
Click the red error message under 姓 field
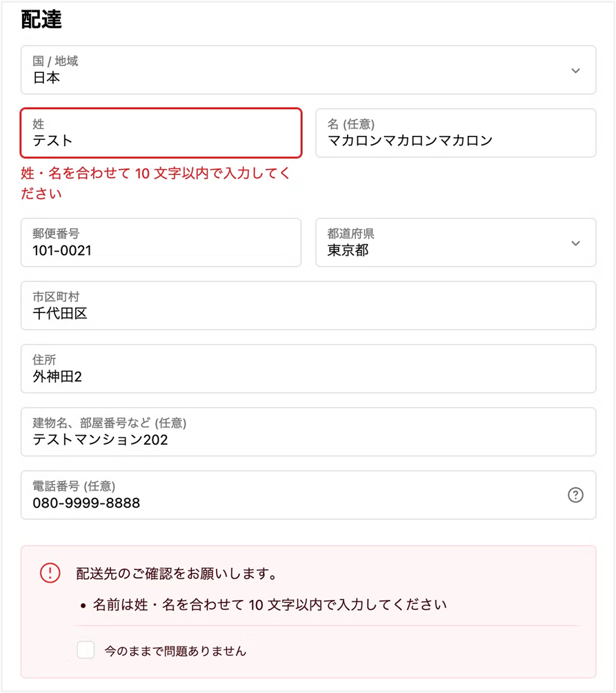[x=155, y=183]
